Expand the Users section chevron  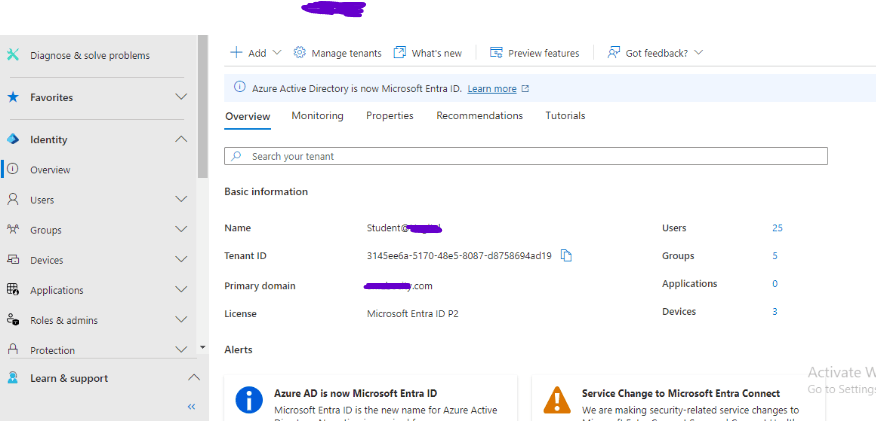tap(181, 200)
